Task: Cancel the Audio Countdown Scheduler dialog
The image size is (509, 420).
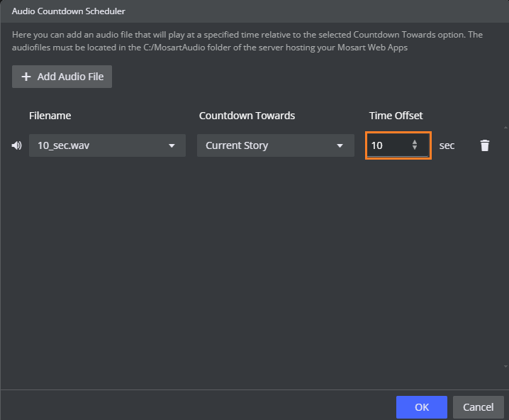Action: click(478, 407)
